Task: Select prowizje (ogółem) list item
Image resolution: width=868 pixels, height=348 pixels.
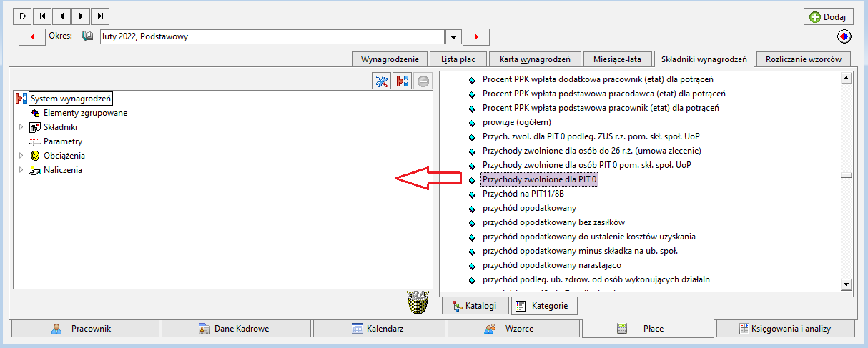Action: click(516, 122)
